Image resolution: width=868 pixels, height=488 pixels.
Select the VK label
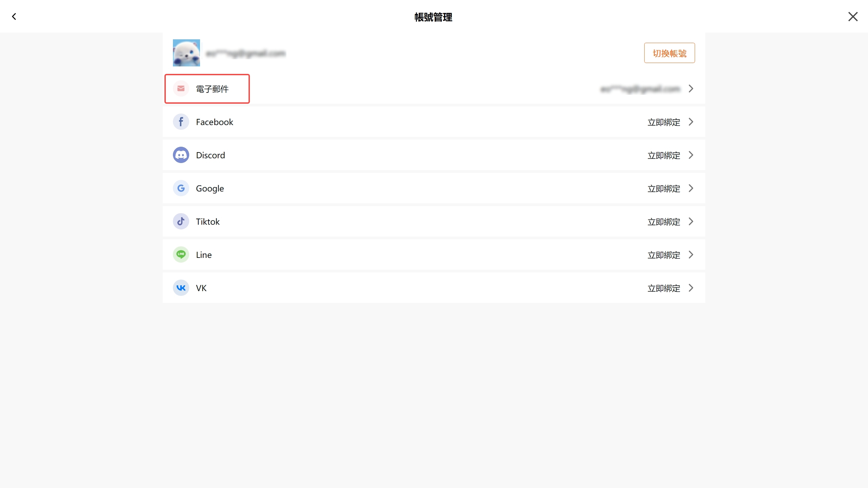click(201, 288)
